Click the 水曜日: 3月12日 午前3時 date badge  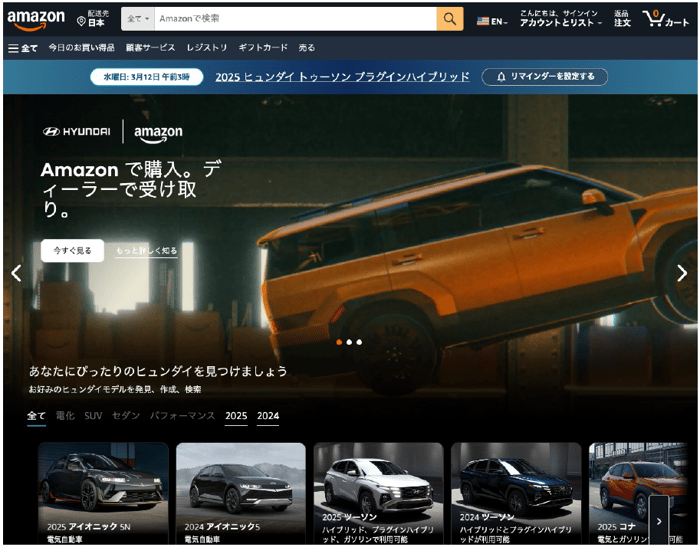click(146, 77)
